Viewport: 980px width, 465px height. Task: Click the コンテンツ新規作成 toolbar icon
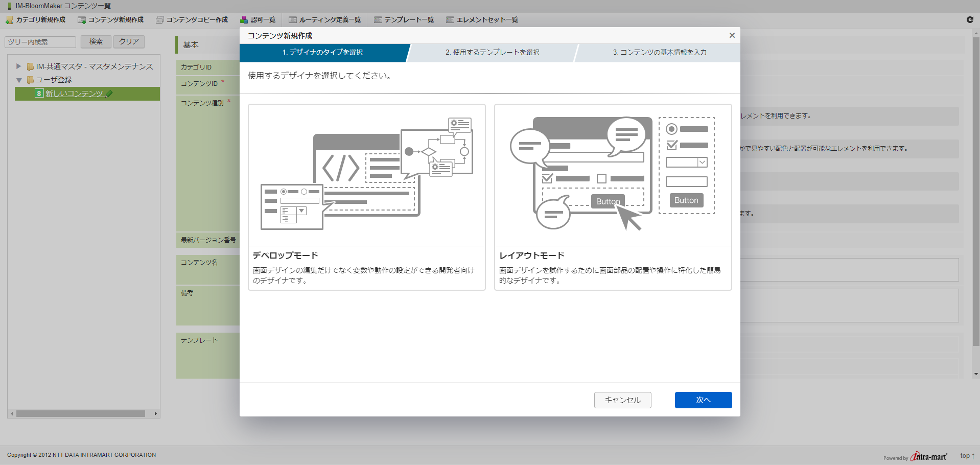pos(81,20)
